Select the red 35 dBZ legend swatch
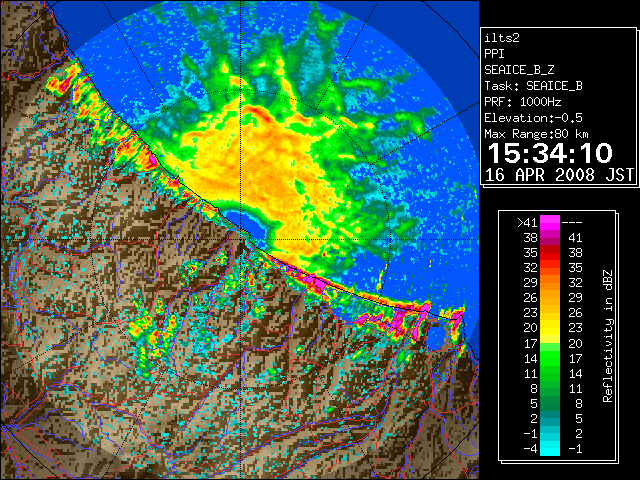 550,253
